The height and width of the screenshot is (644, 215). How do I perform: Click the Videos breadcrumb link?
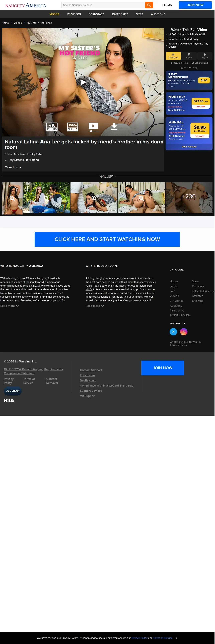(18, 23)
